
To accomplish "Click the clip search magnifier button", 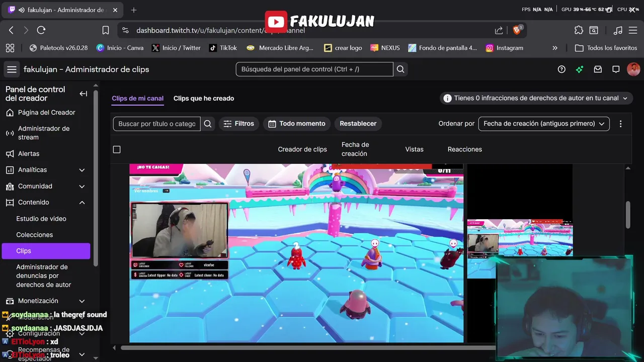I will (208, 124).
